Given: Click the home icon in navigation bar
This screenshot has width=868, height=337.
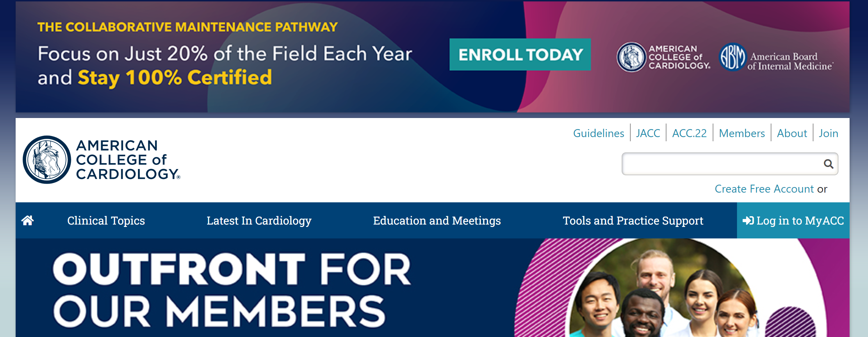Looking at the screenshot, I should pyautogui.click(x=27, y=220).
